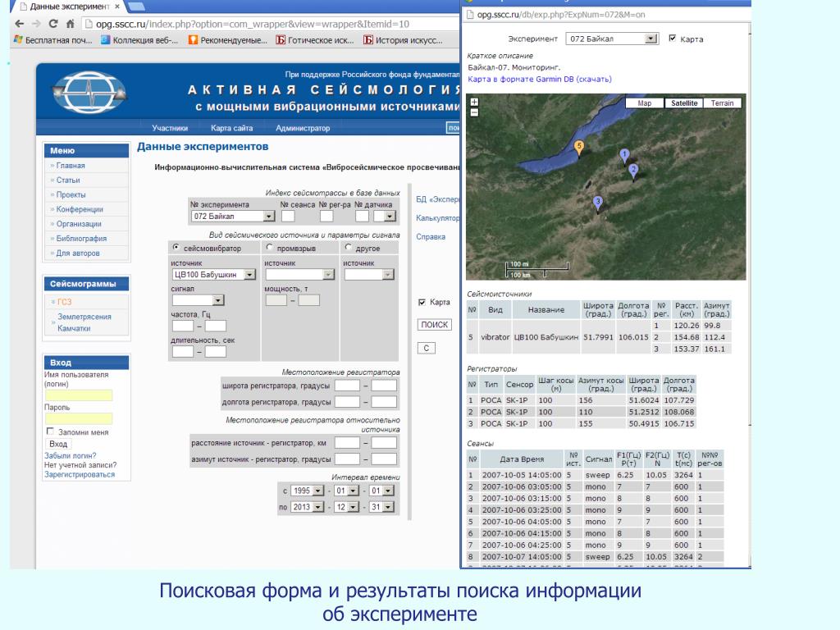Image resolution: width=840 pixels, height=630 pixels.
Task: Click blue map marker number 2
Action: point(633,171)
